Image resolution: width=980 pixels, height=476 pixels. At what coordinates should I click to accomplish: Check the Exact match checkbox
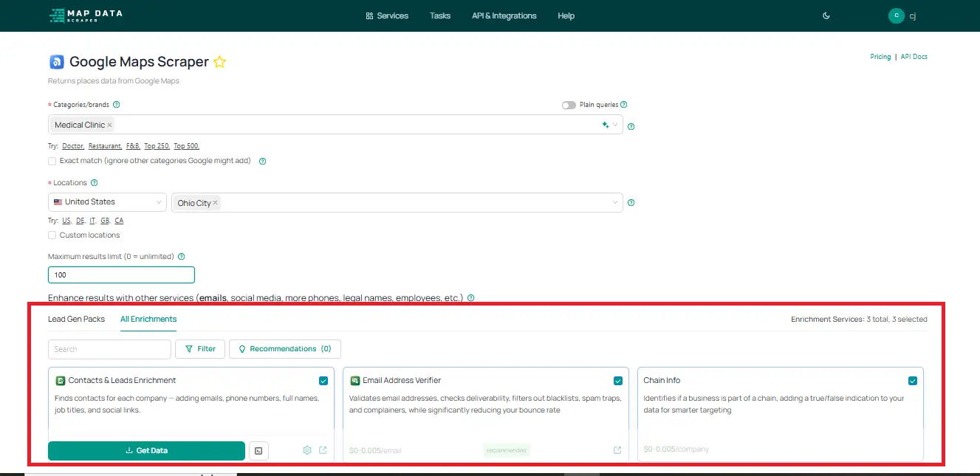(52, 161)
